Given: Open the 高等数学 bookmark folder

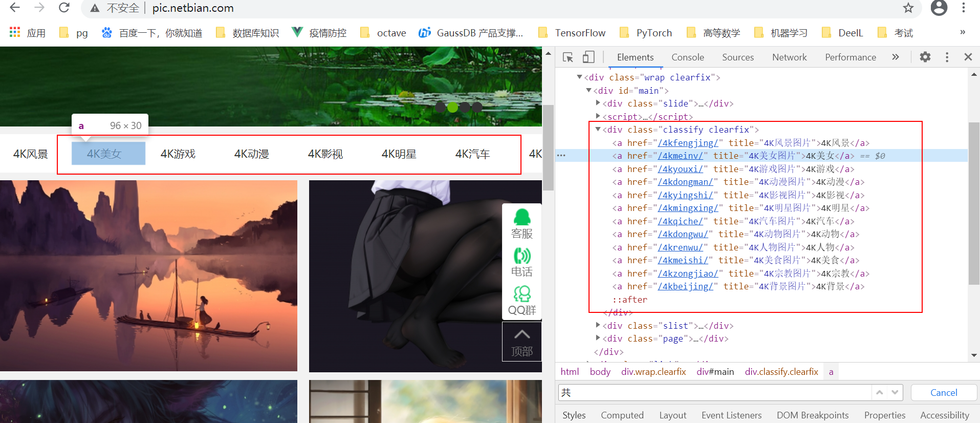Looking at the screenshot, I should coord(713,33).
